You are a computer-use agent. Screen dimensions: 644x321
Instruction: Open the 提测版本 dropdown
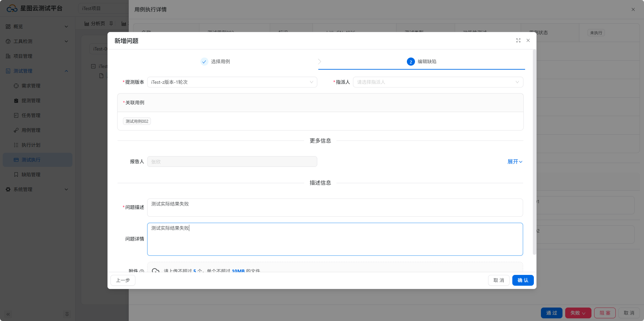[232, 82]
